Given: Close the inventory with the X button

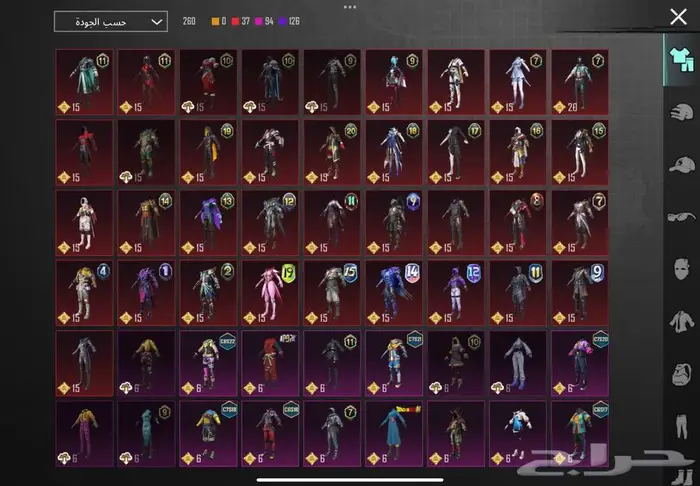Looking at the screenshot, I should point(678,17).
